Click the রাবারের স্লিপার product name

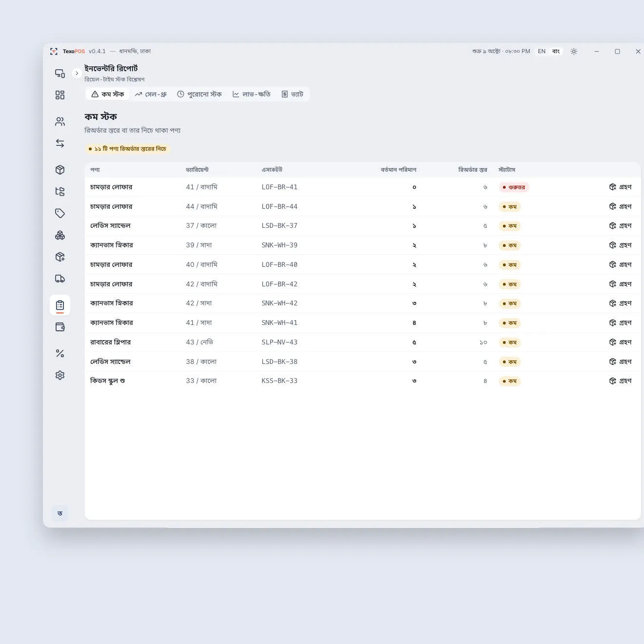coord(111,342)
